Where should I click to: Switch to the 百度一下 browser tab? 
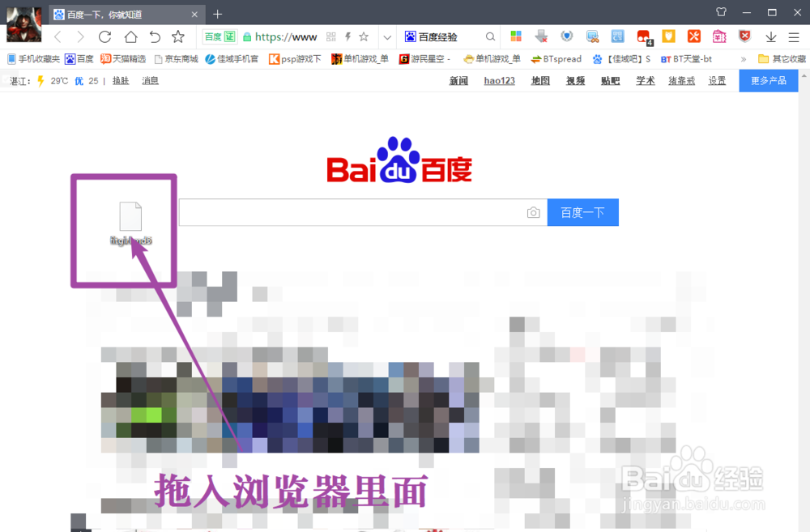coord(122,14)
